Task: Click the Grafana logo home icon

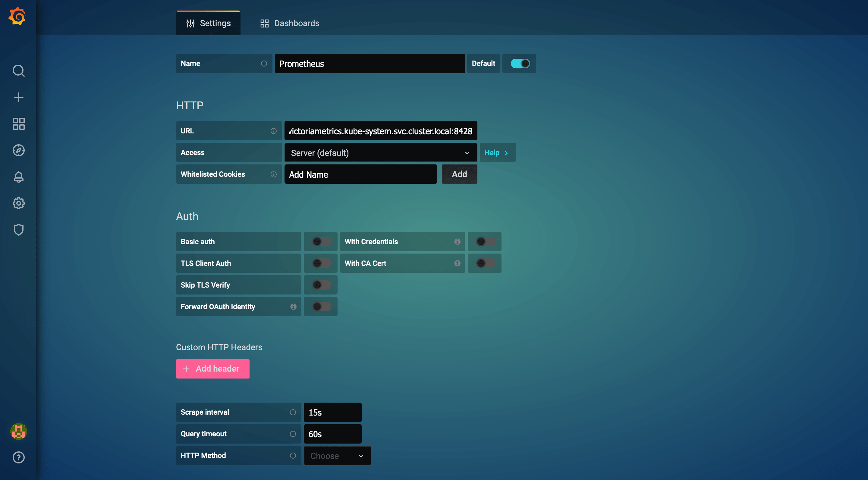Action: [x=17, y=16]
